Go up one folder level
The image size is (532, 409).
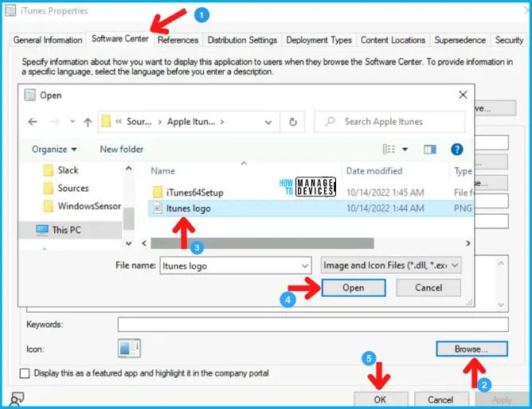pos(88,122)
